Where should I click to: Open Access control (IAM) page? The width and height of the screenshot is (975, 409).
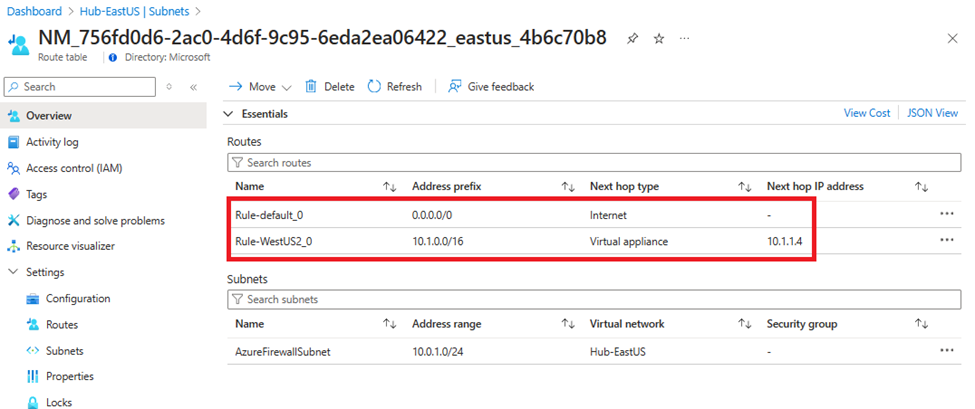[x=73, y=168]
